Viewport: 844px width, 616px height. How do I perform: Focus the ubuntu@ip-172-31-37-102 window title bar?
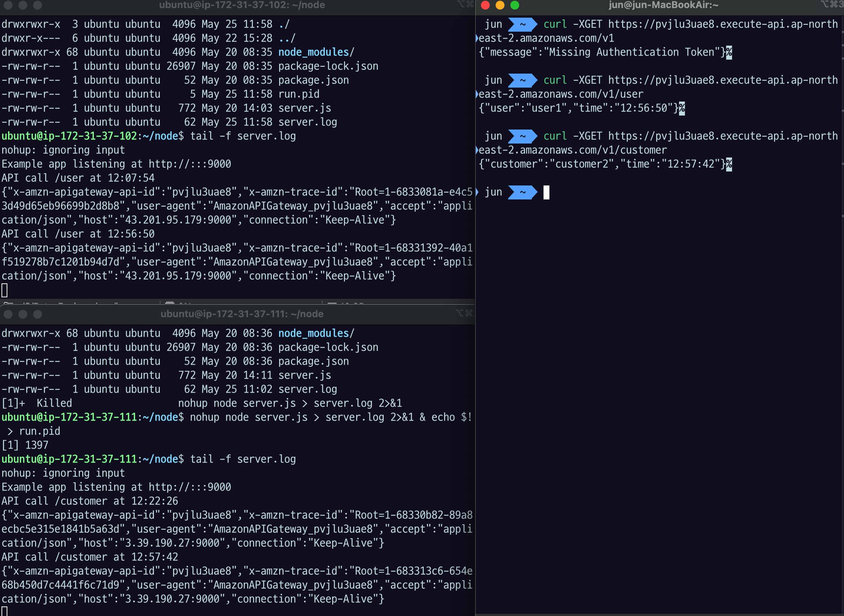(x=242, y=5)
